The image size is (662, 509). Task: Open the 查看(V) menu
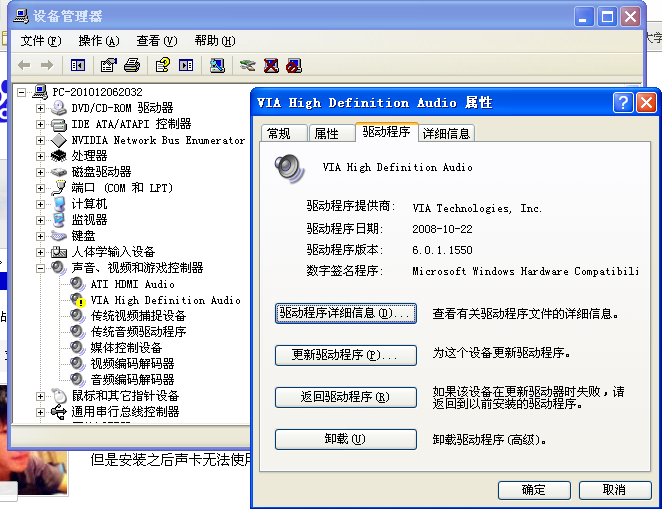[x=157, y=41]
